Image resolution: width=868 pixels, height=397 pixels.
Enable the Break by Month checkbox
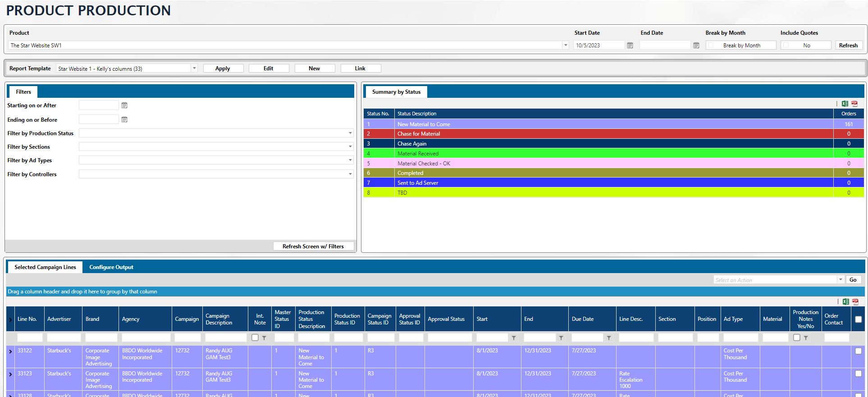[711, 46]
